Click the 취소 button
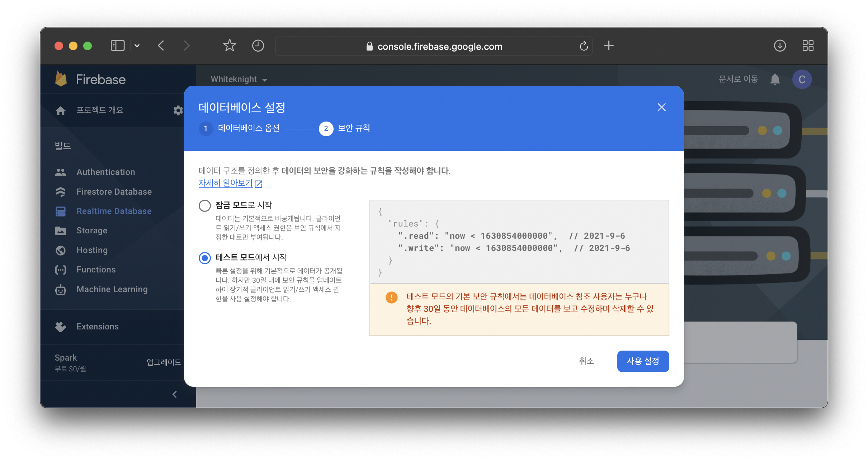This screenshot has height=461, width=868. coord(586,361)
